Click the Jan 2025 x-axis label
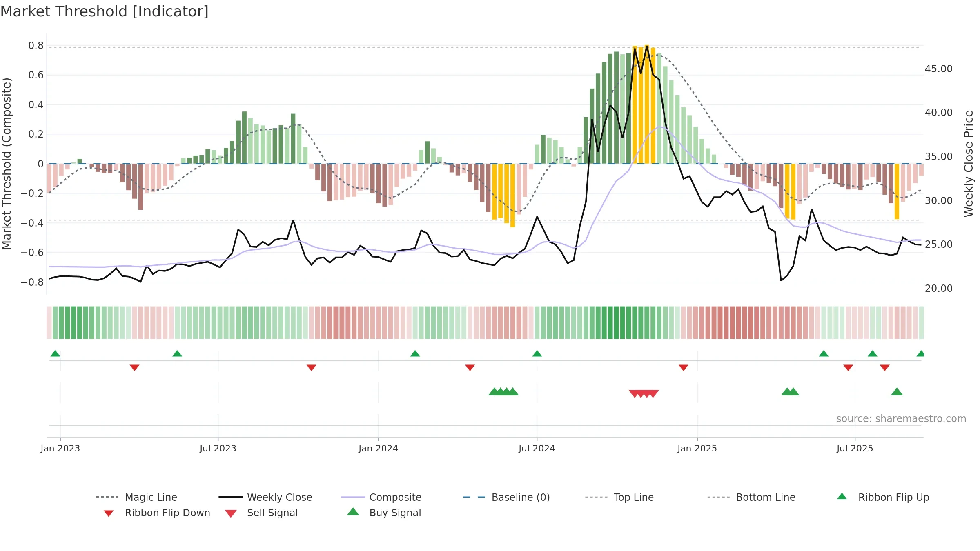 coord(697,448)
